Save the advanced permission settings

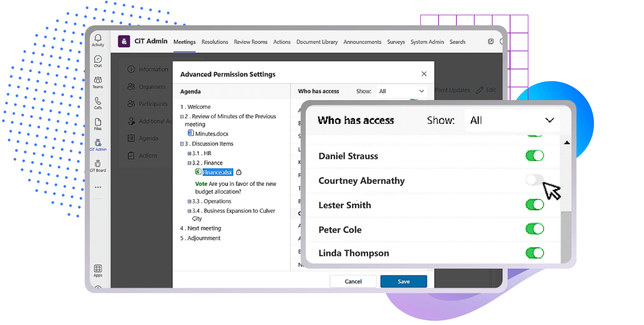tap(403, 281)
